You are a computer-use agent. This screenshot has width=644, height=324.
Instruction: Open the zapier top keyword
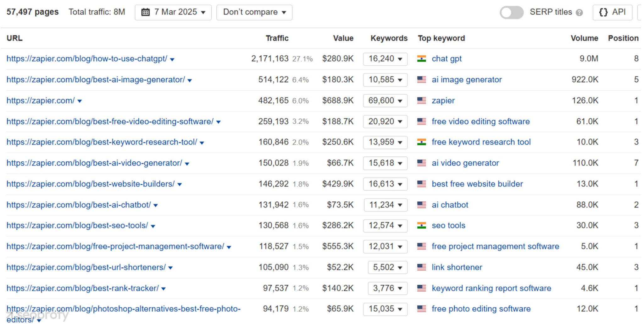click(443, 101)
